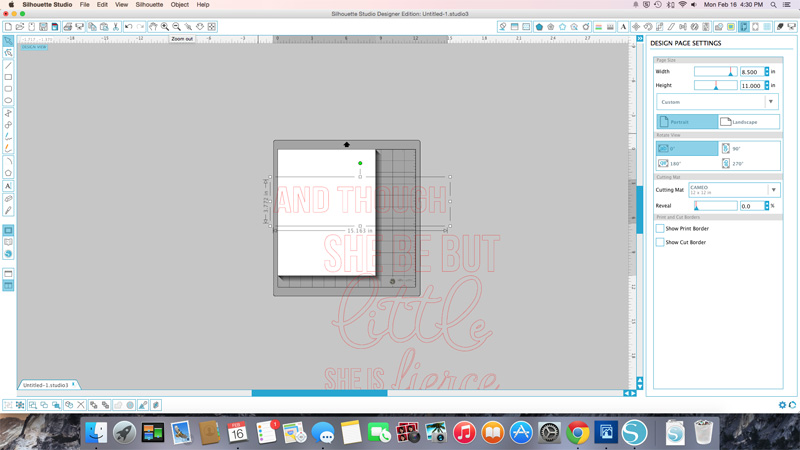Choose the Edit points tool

[8, 53]
